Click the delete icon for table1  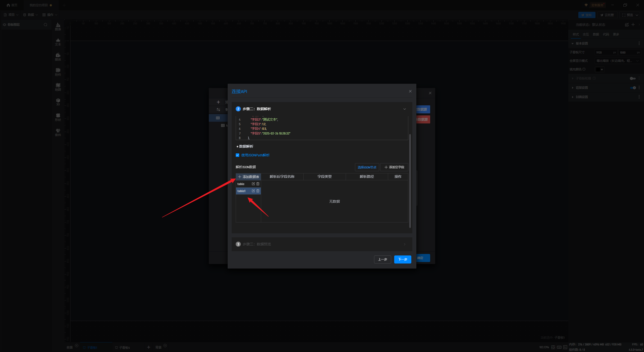pyautogui.click(x=258, y=191)
